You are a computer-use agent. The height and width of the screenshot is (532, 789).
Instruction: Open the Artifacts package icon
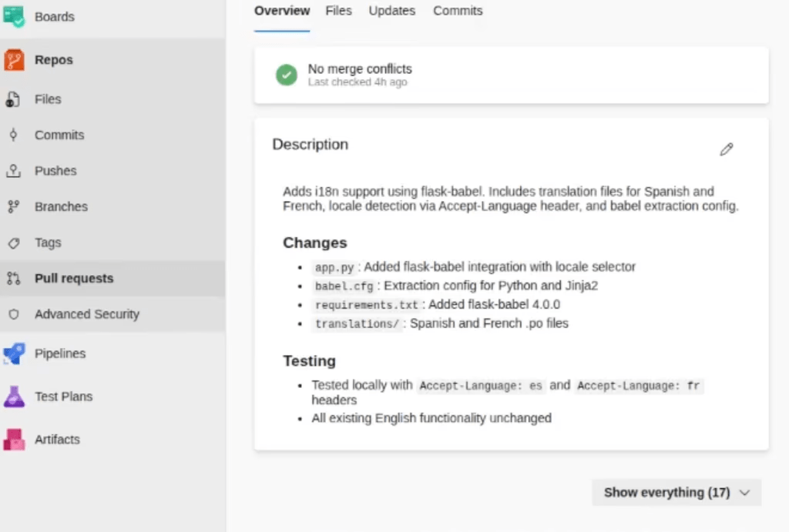click(14, 440)
